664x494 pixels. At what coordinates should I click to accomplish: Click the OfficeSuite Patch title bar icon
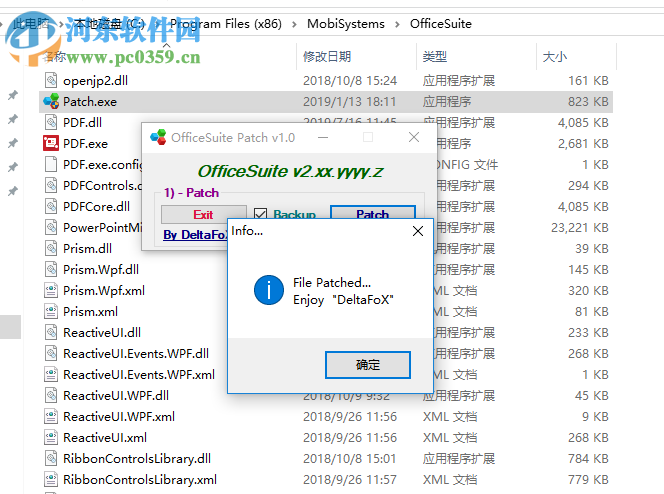(x=158, y=137)
